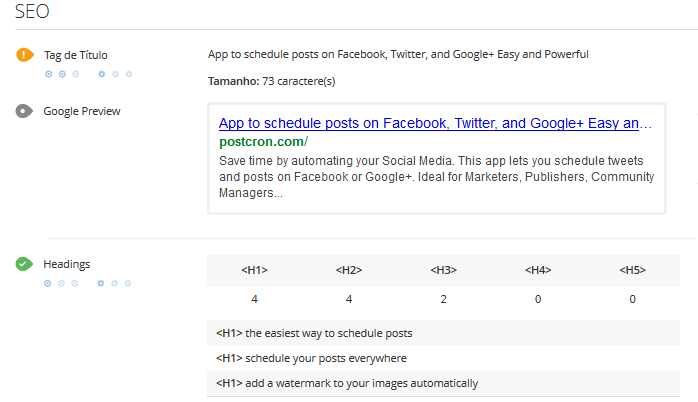698x402 pixels.
Task: Click the row about adding a watermark to images
Action: (x=347, y=383)
